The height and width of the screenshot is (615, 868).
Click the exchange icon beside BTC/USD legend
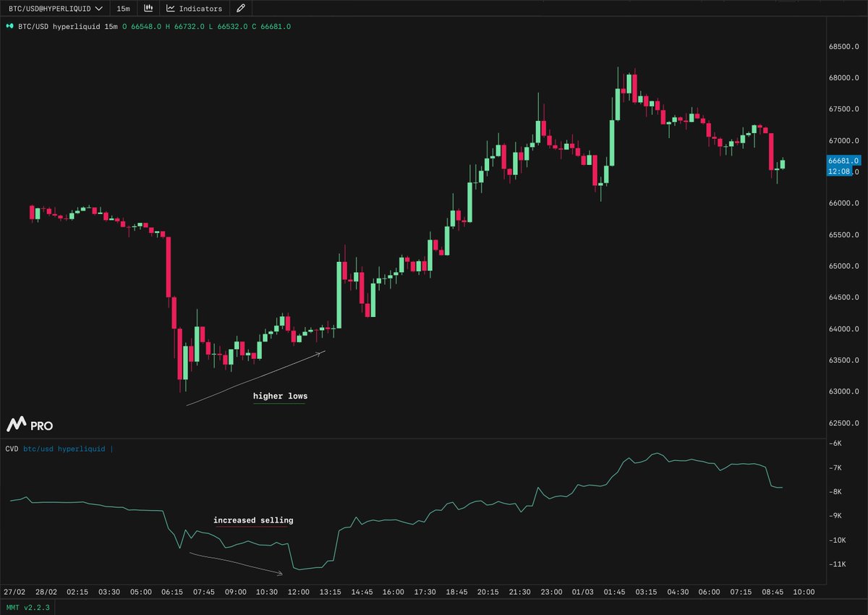coord(10,26)
